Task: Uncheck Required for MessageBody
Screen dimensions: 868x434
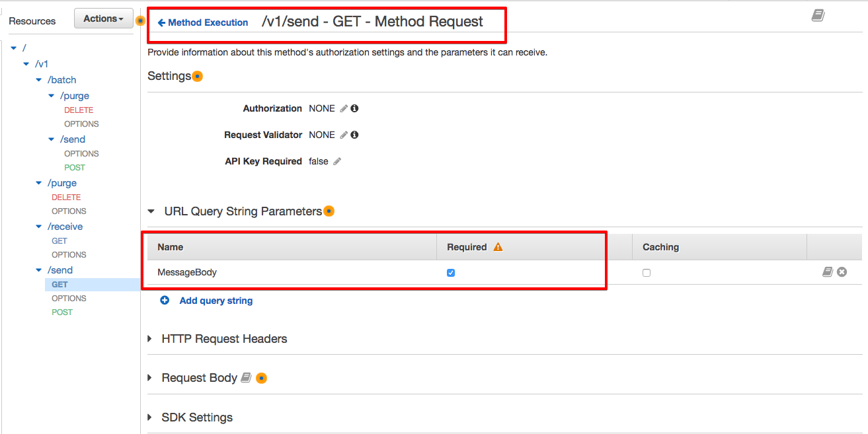Action: coord(451,272)
